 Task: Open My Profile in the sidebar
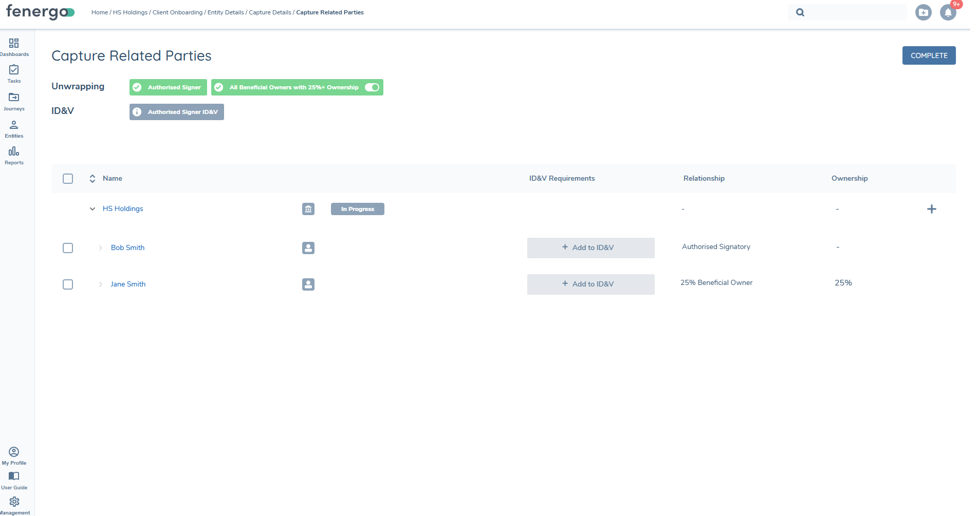point(14,452)
